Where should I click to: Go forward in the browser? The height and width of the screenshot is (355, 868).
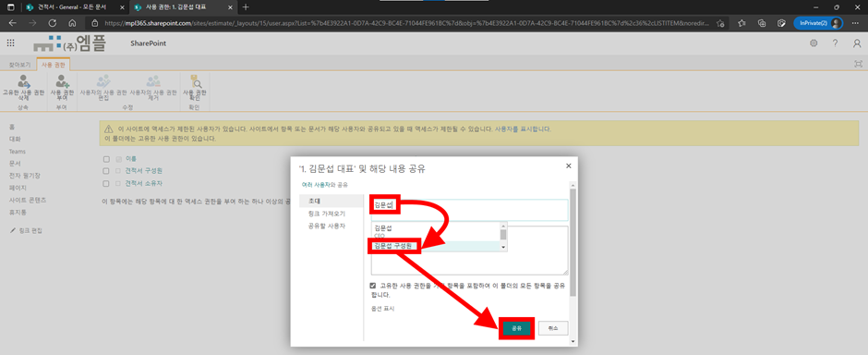[32, 23]
